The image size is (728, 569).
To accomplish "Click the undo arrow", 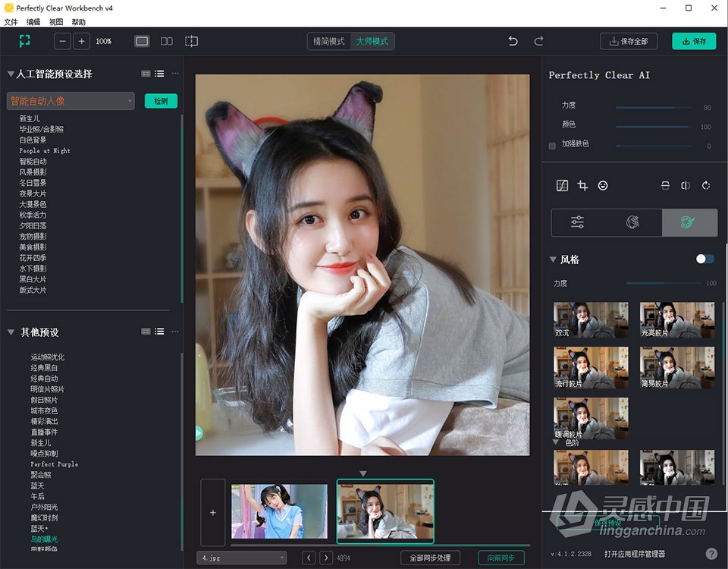I will coord(513,41).
